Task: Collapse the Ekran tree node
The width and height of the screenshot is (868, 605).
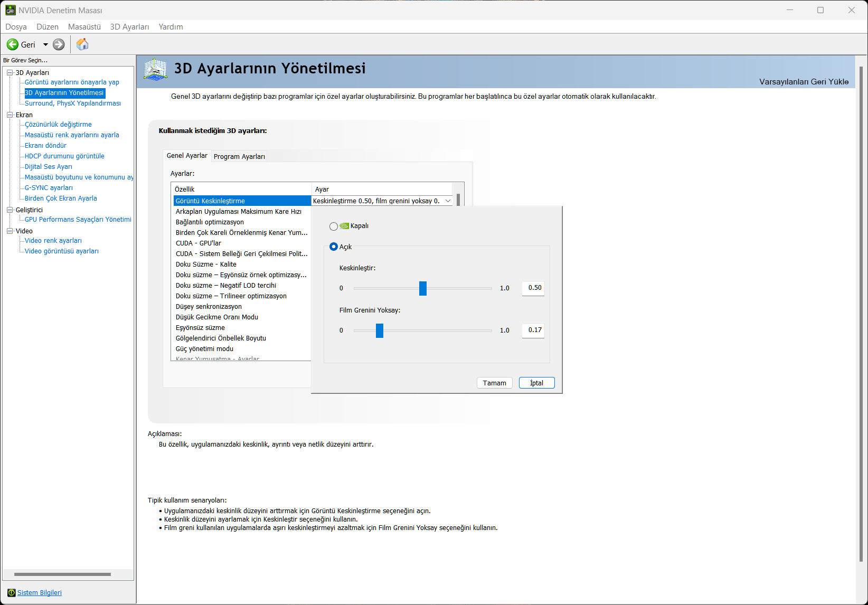Action: (x=10, y=115)
